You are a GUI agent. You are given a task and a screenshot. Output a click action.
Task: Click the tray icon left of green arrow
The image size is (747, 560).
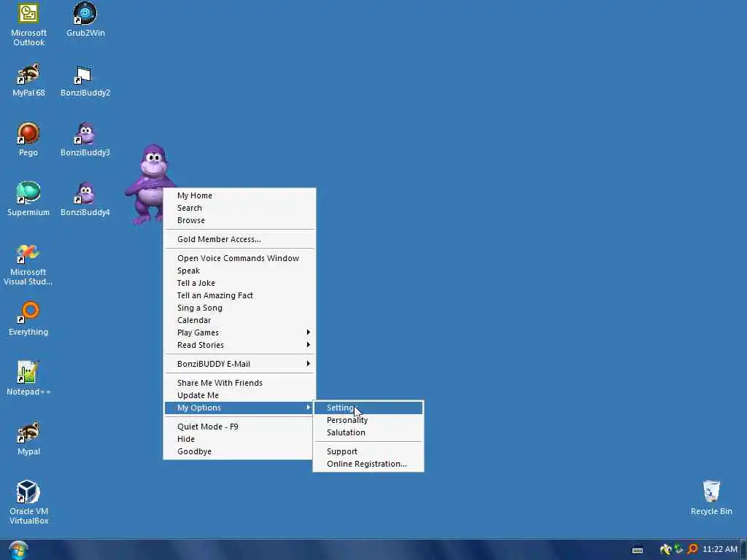click(x=665, y=550)
